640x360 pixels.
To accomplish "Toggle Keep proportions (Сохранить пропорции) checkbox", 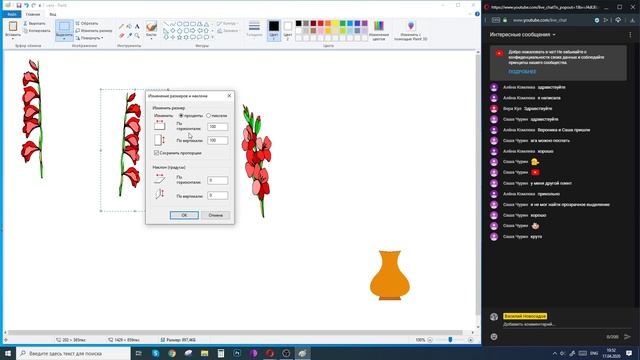I will tap(156, 153).
